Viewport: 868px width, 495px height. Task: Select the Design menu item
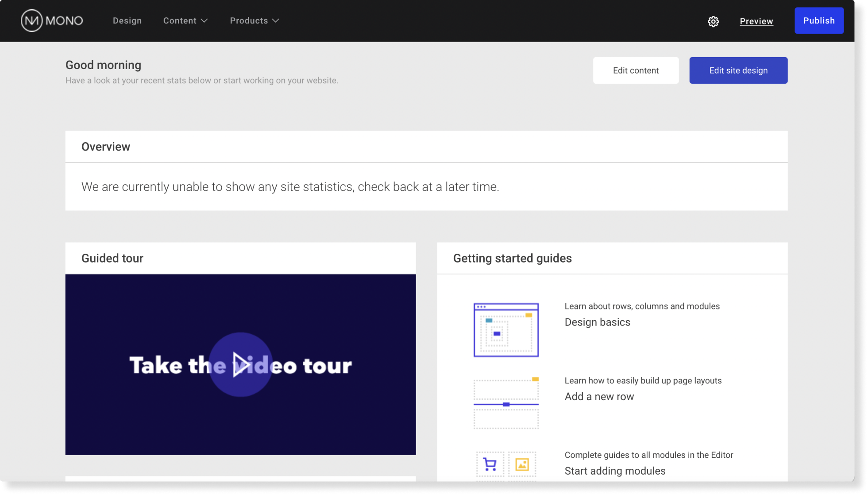127,20
